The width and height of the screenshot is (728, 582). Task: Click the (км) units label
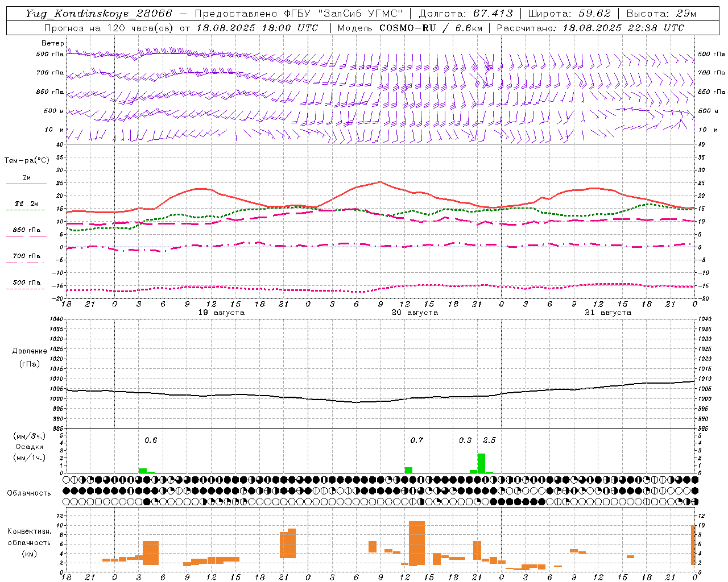(x=29, y=553)
